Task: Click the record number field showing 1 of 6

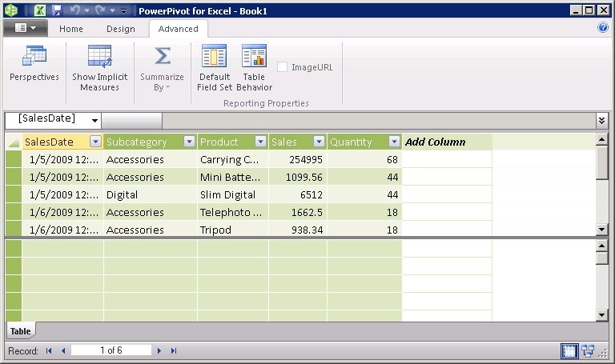Action: tap(111, 350)
